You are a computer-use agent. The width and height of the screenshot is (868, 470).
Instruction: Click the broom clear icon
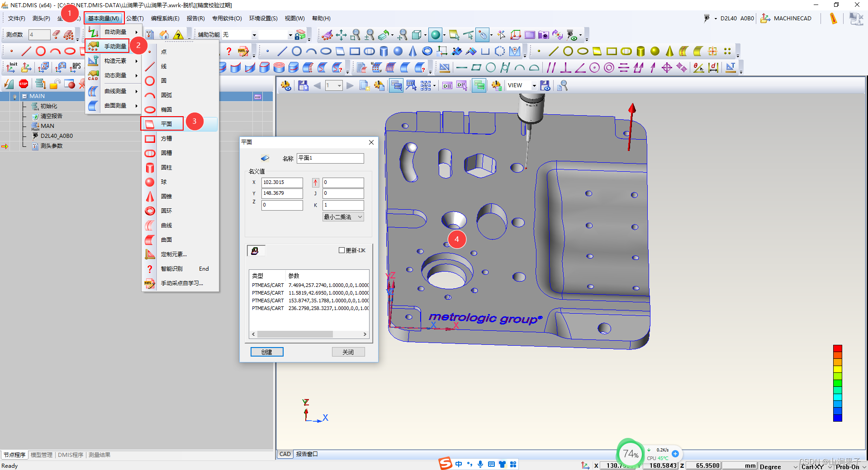tap(327, 35)
